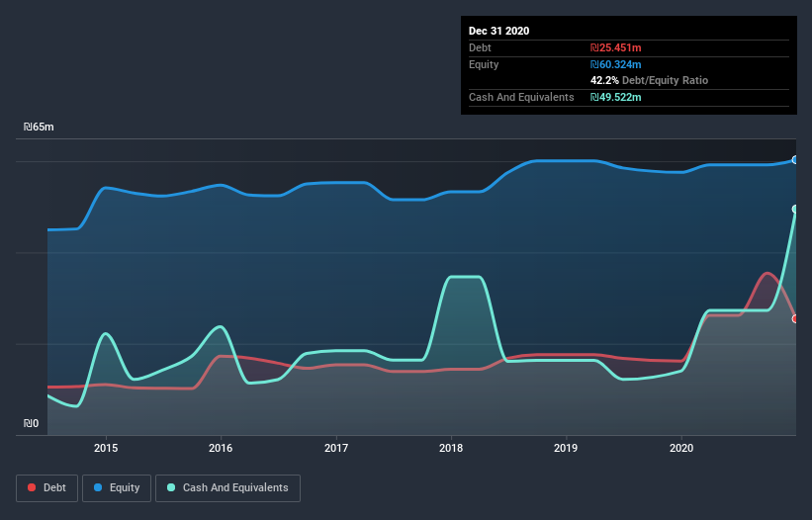The height and width of the screenshot is (520, 812).
Task: Select the Equity endpoint marker at Dec 2020
Action: [795, 160]
